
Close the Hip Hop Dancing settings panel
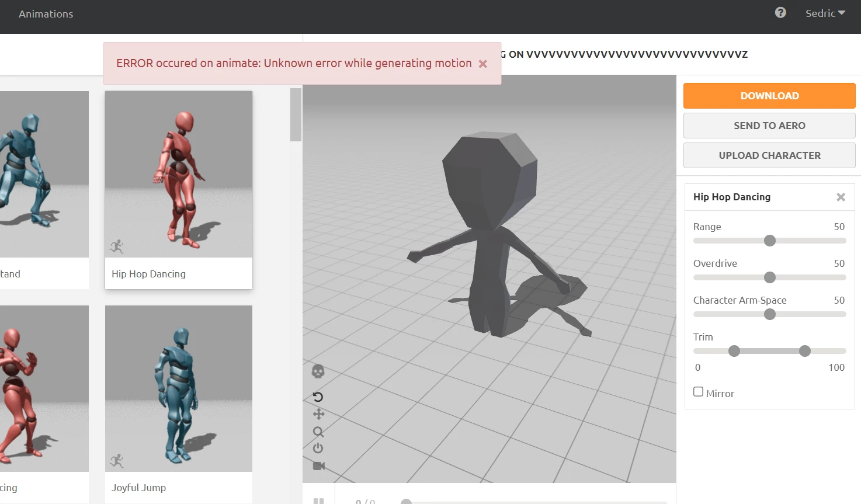click(841, 197)
